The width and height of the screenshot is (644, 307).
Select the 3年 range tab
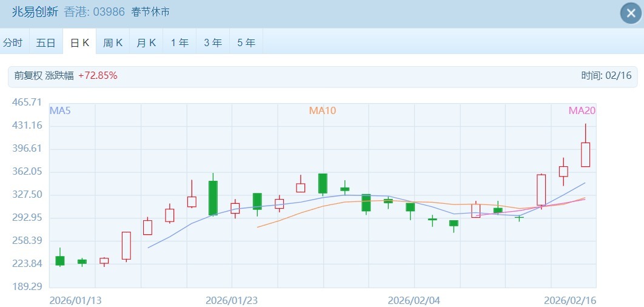[213, 42]
